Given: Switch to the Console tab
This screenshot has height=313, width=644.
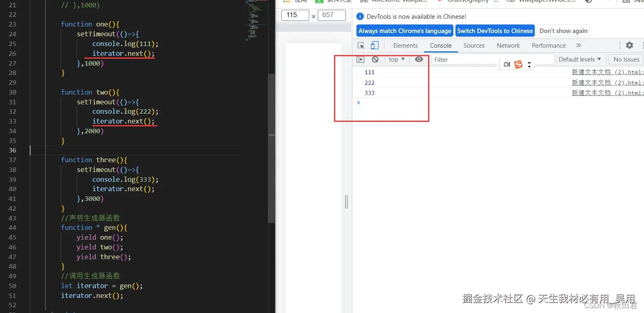Looking at the screenshot, I should 441,46.
